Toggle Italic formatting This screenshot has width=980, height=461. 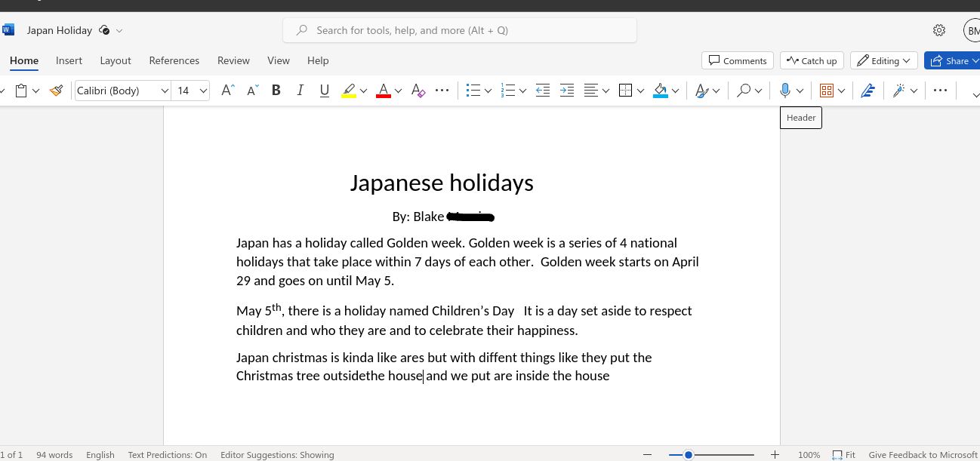[300, 91]
